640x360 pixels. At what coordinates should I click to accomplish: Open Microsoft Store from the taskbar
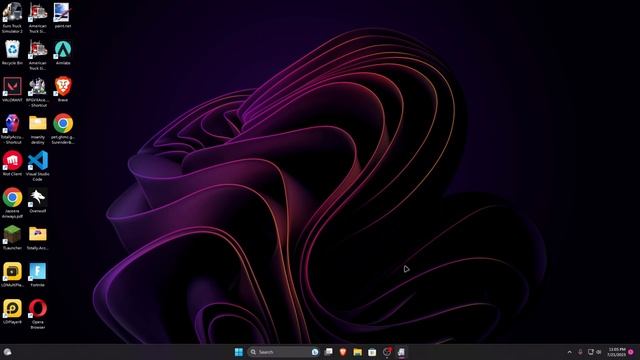tap(372, 352)
